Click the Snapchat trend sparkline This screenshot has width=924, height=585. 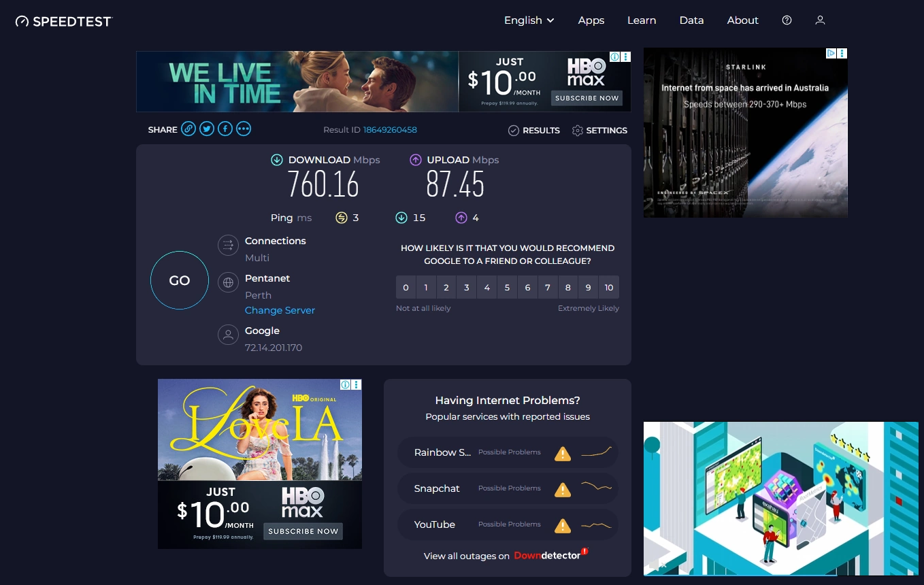pyautogui.click(x=597, y=486)
